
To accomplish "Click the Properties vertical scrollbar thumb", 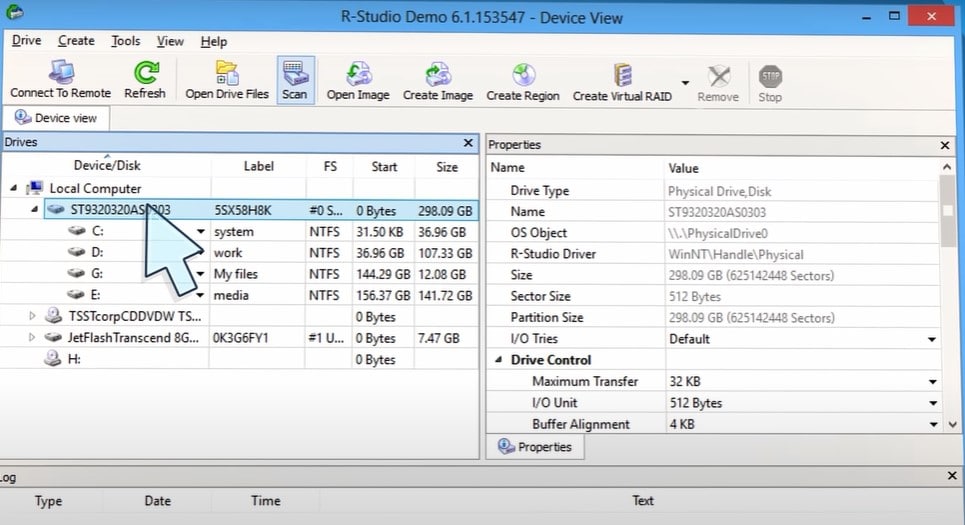I will pos(948,211).
